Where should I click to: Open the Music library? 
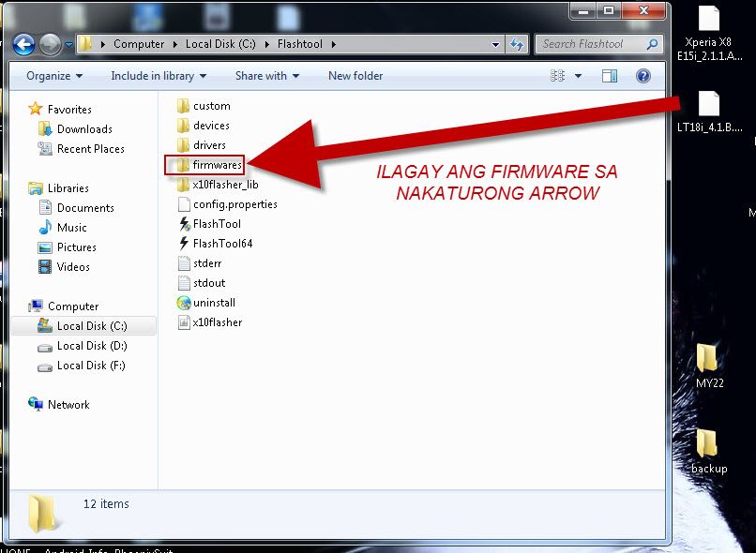point(63,228)
